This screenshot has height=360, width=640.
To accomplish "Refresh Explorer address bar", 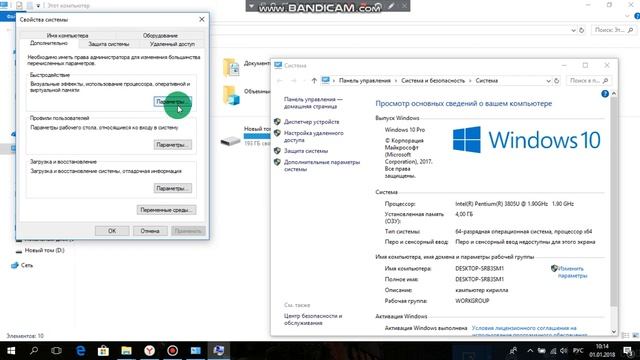I will click(582, 30).
